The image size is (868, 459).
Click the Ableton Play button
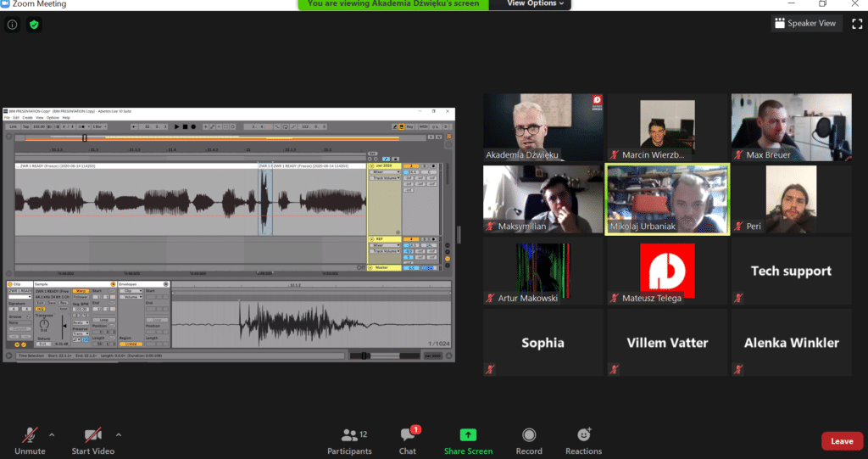[176, 127]
